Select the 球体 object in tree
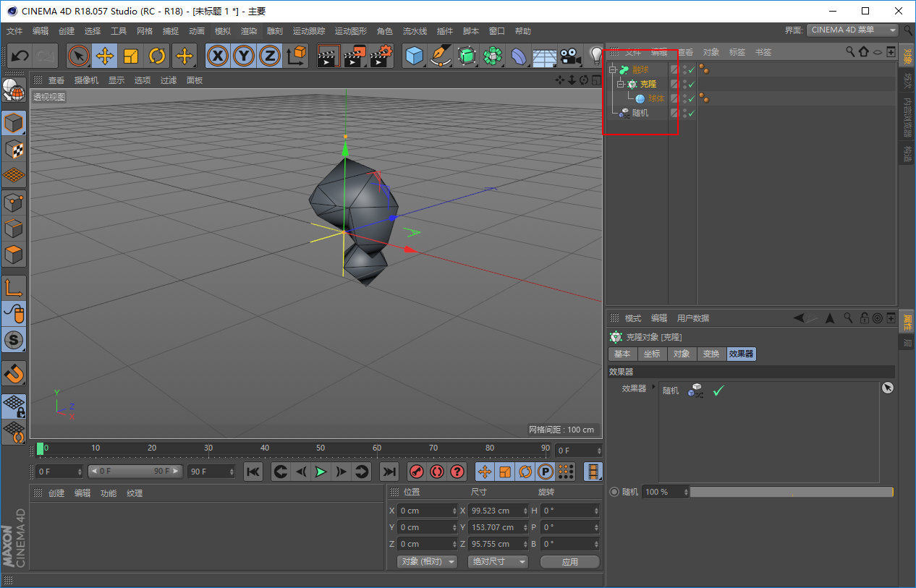This screenshot has height=588, width=916. click(656, 99)
